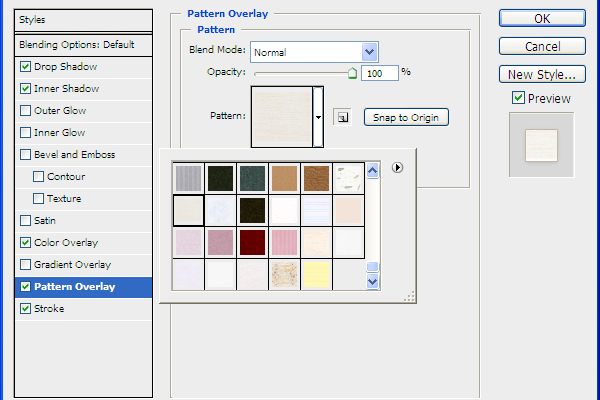Select the peach colored pattern swatch
600x400 pixels.
tap(349, 210)
